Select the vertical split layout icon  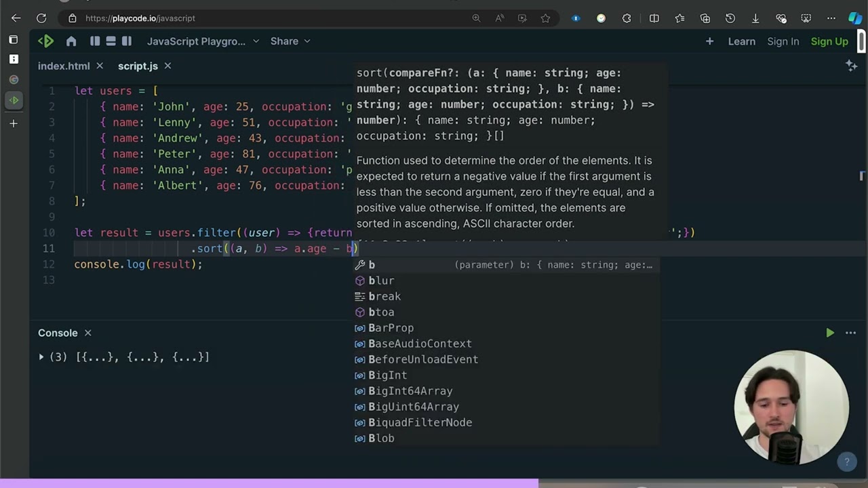click(95, 41)
